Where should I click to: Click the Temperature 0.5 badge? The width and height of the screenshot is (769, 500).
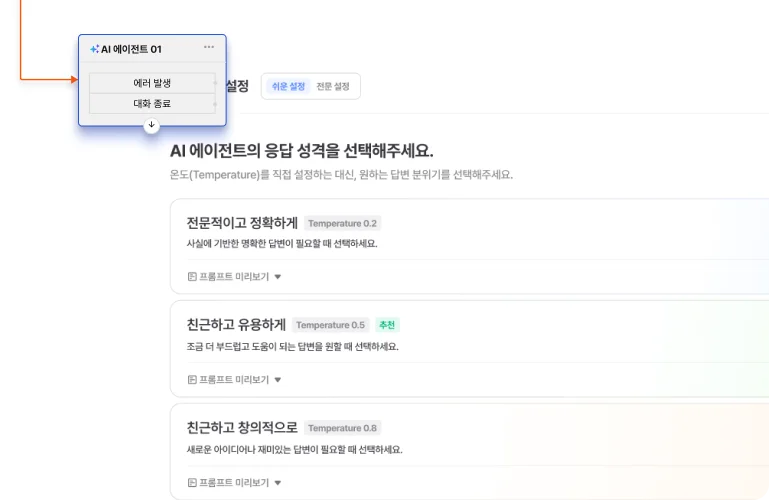(331, 325)
